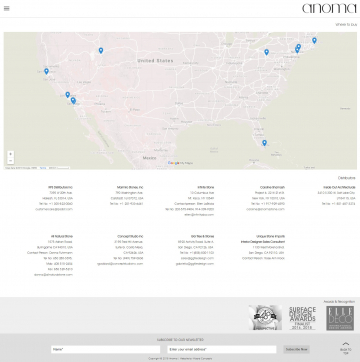Click the anoma logo in the header
The height and width of the screenshot is (362, 360).
329,8
